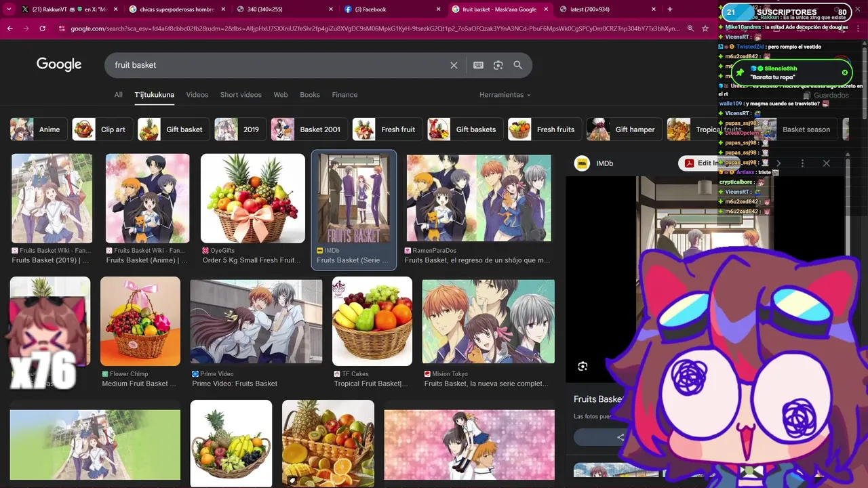This screenshot has width=868, height=488.
Task: Reload the page with the refresh icon
Action: click(42, 28)
